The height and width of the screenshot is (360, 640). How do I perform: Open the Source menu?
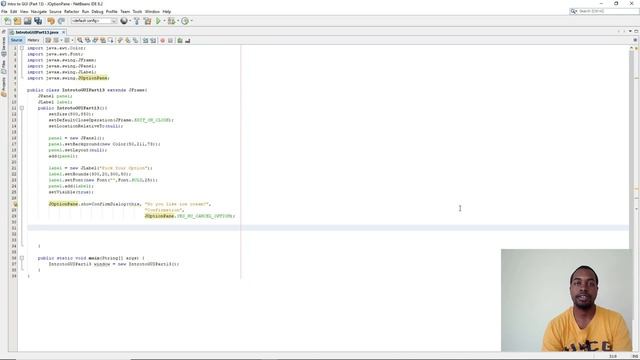pos(55,11)
